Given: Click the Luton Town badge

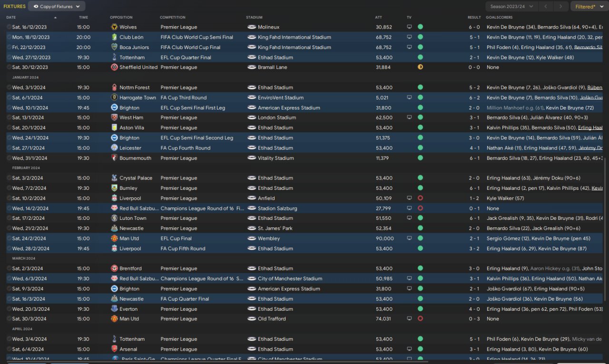Looking at the screenshot, I should [114, 218].
